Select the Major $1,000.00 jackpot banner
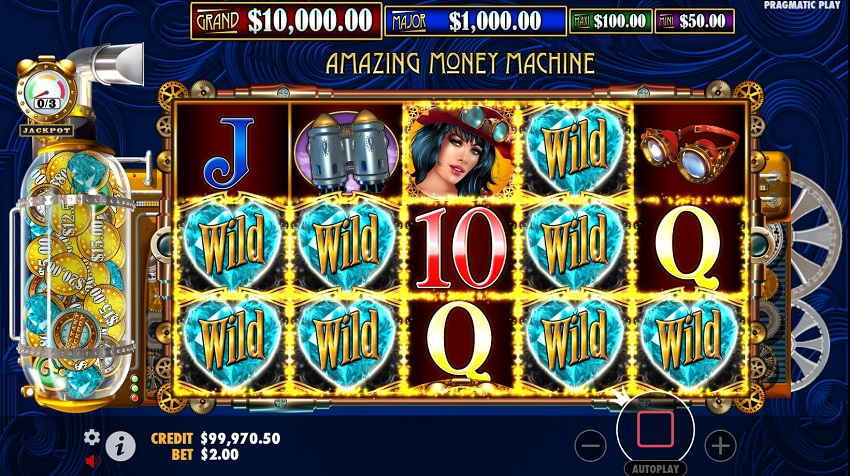Viewport: 850px width, 476px height. tap(475, 21)
